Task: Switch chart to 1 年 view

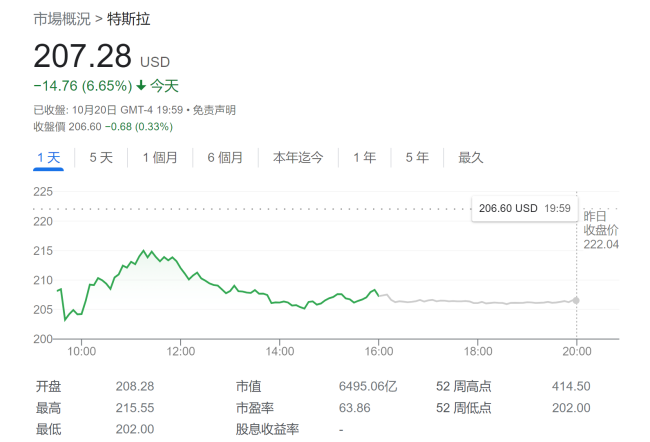Action: click(x=364, y=158)
